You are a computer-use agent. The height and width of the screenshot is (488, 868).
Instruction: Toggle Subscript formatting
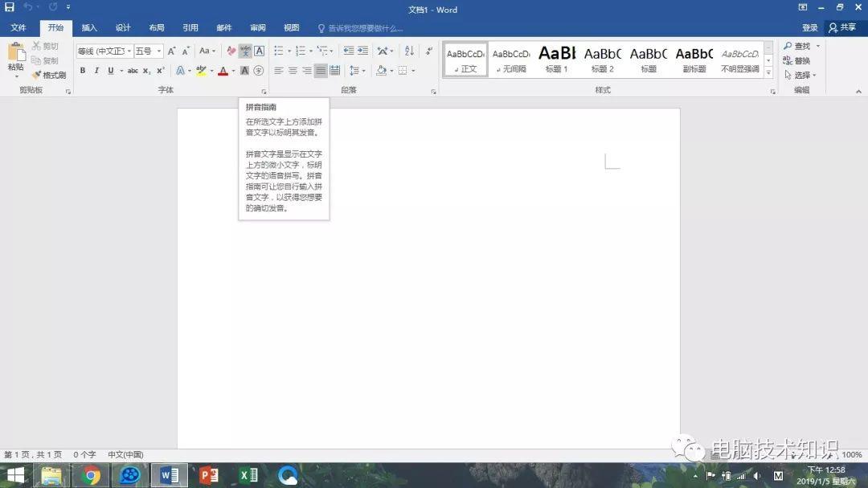146,71
